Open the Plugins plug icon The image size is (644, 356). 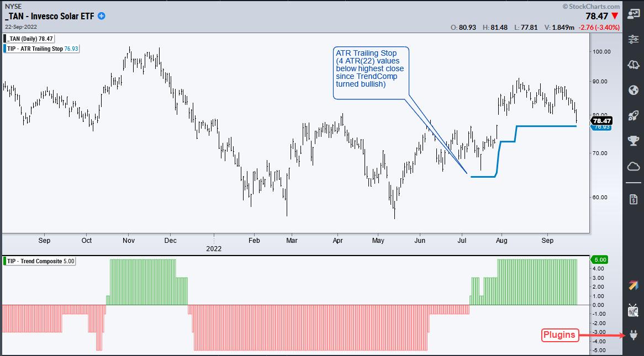[x=633, y=336]
